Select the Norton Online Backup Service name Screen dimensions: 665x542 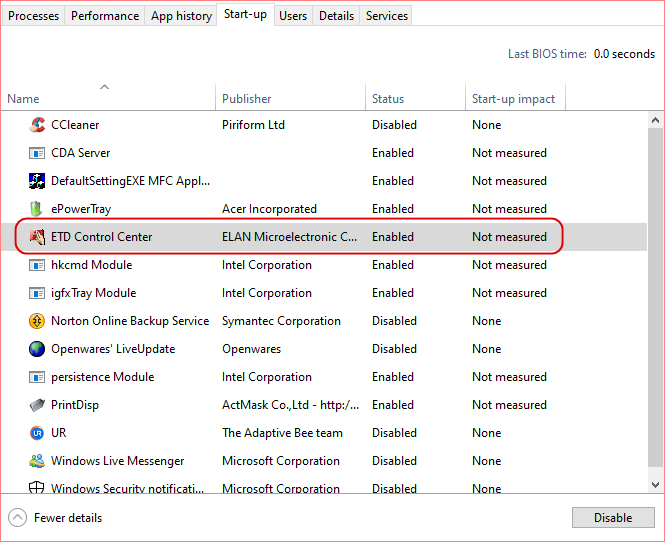[x=130, y=321]
